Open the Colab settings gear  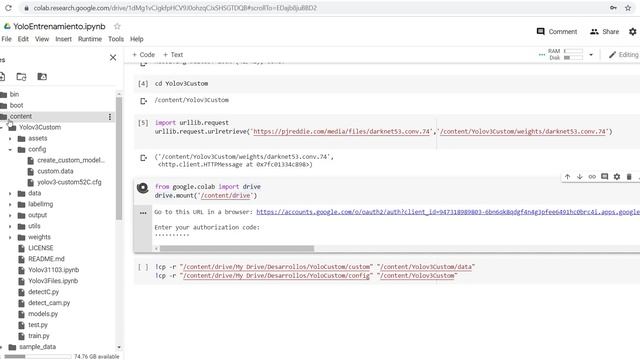pyautogui.click(x=632, y=31)
